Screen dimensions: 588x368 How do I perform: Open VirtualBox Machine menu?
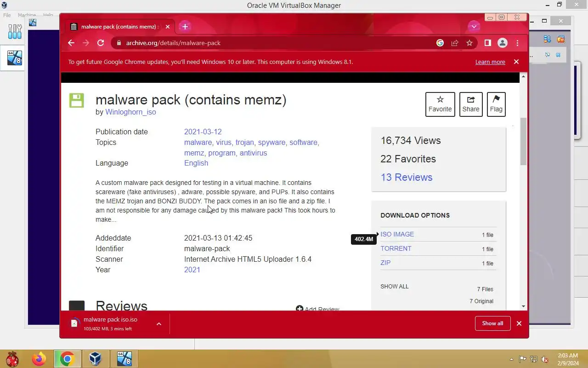pyautogui.click(x=27, y=15)
